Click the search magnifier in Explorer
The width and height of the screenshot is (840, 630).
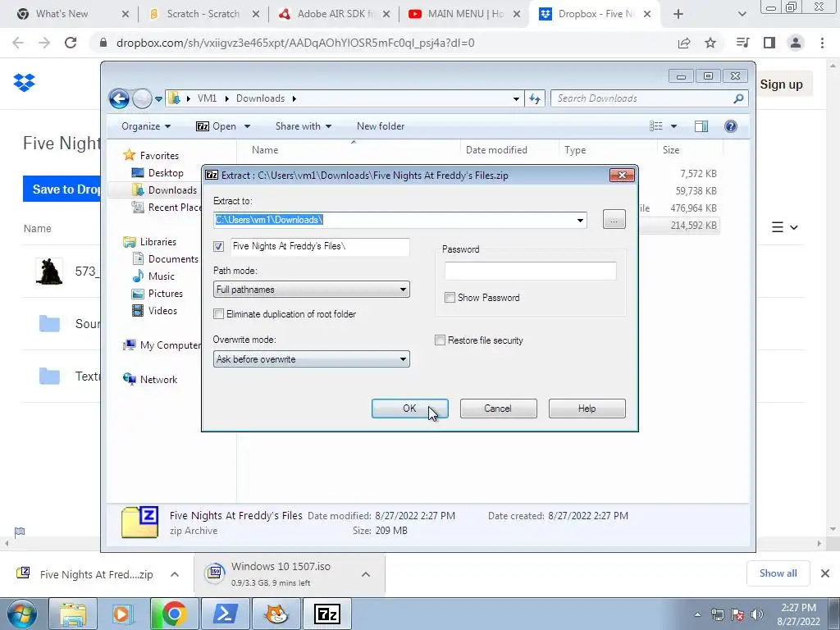pos(738,98)
